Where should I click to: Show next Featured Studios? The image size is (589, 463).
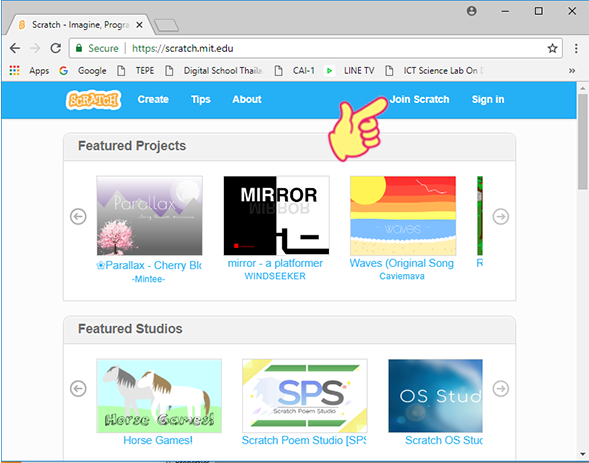coord(501,389)
